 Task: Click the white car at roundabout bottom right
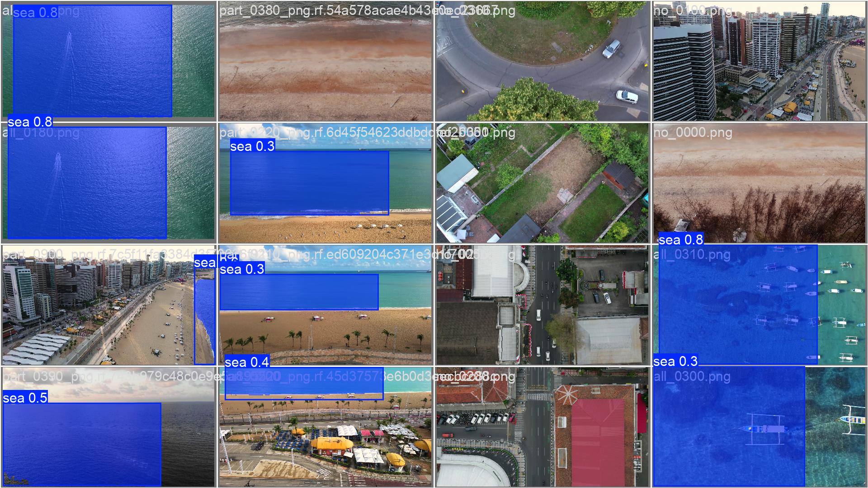[x=627, y=96]
